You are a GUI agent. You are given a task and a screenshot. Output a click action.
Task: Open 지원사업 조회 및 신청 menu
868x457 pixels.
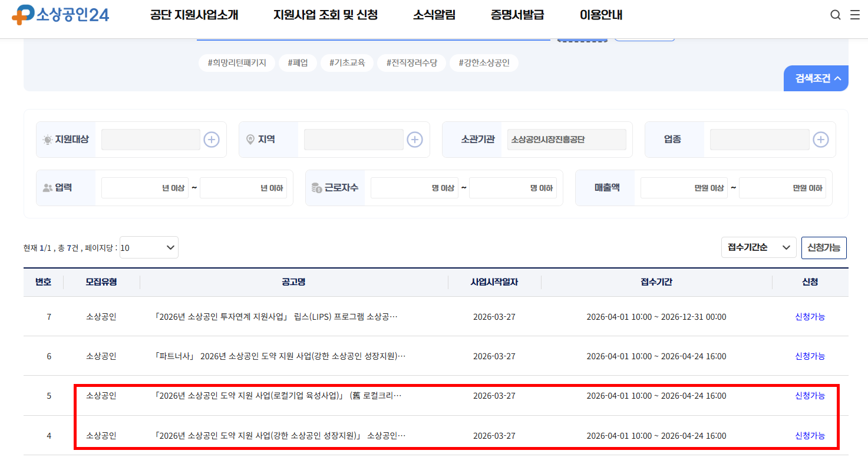(326, 15)
